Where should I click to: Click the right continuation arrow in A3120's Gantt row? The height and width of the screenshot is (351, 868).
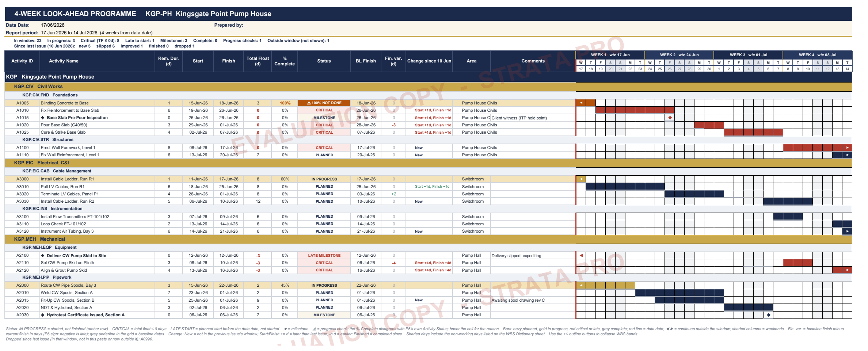(x=847, y=231)
